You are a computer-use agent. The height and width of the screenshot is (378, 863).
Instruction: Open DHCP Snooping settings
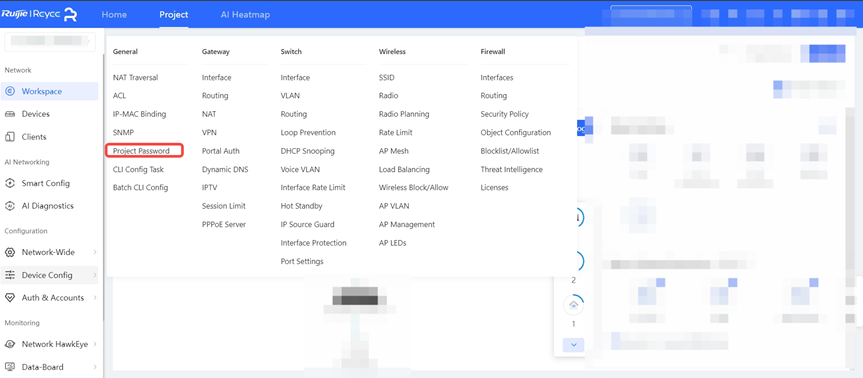tap(308, 151)
